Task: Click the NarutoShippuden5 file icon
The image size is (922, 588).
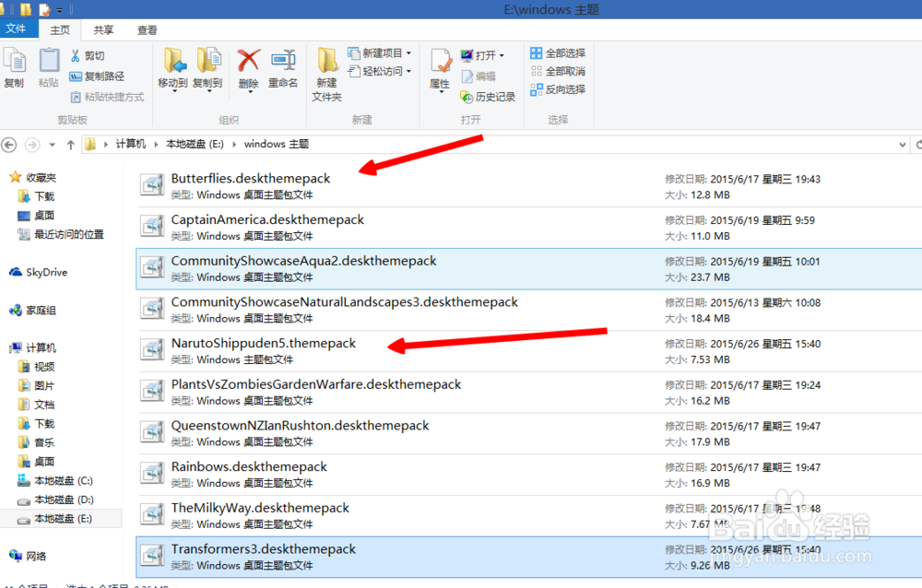Action: 152,350
